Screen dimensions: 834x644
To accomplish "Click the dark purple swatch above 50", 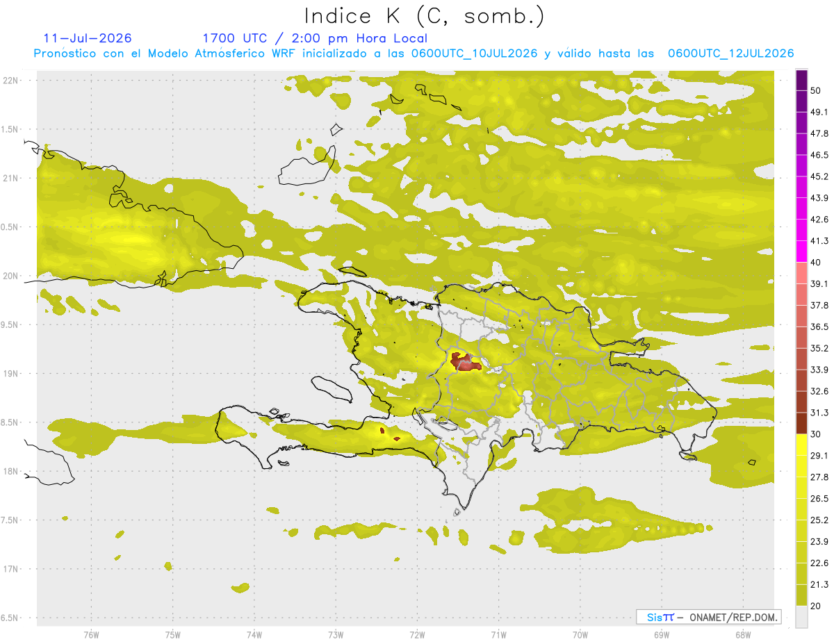I will point(802,80).
